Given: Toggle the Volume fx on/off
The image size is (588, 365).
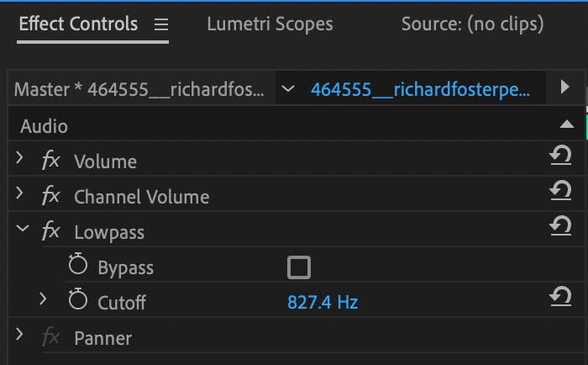Looking at the screenshot, I should tap(50, 161).
